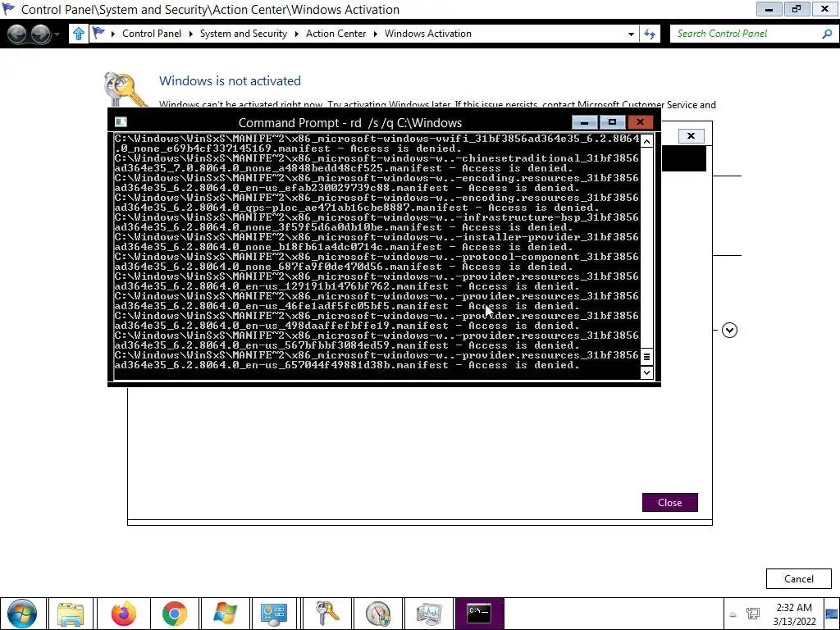
Task: Click the Windows flag taskbar icon
Action: [x=225, y=614]
